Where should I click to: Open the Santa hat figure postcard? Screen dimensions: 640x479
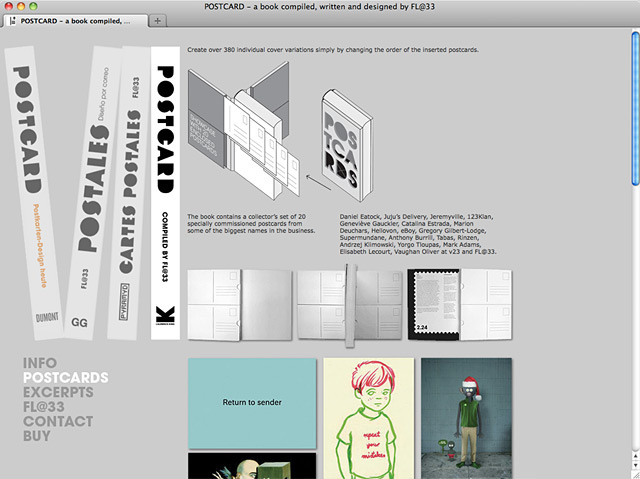tap(467, 418)
